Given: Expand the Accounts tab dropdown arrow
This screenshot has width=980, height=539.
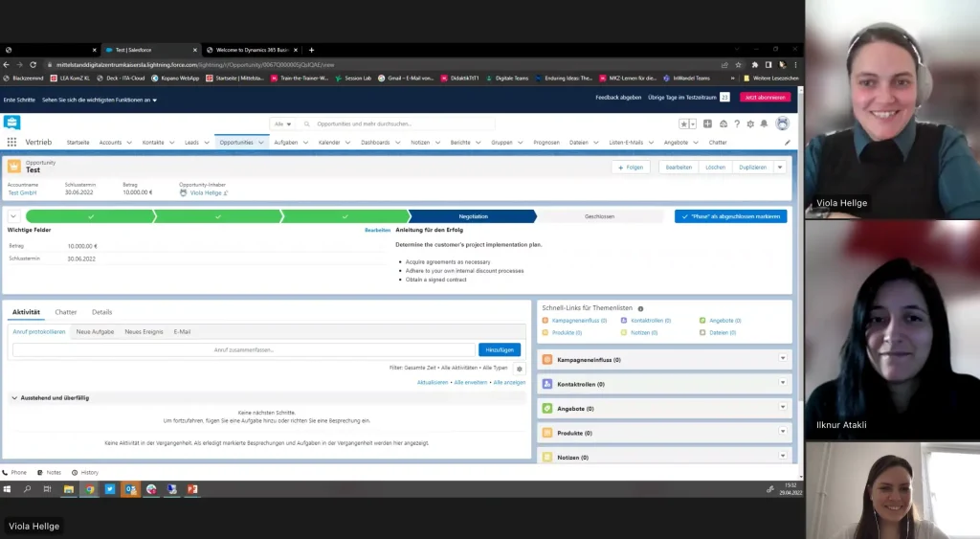Looking at the screenshot, I should [129, 143].
